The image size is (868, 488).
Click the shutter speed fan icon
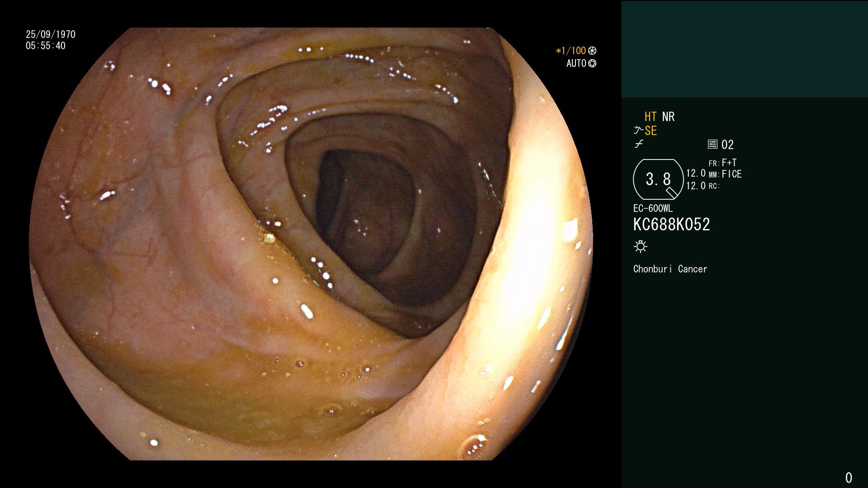tap(592, 51)
